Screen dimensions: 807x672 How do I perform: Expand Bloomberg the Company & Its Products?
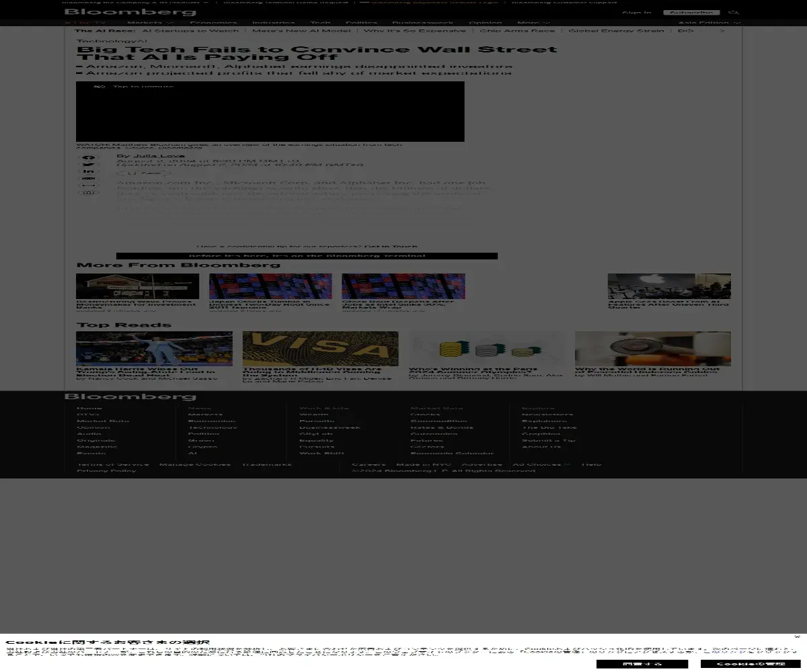pos(136,2)
